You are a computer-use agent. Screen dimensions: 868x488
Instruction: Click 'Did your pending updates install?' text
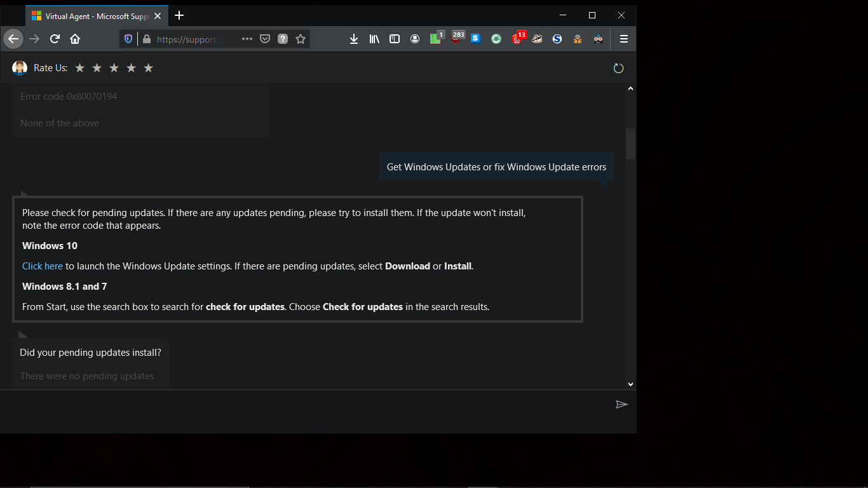(x=90, y=353)
